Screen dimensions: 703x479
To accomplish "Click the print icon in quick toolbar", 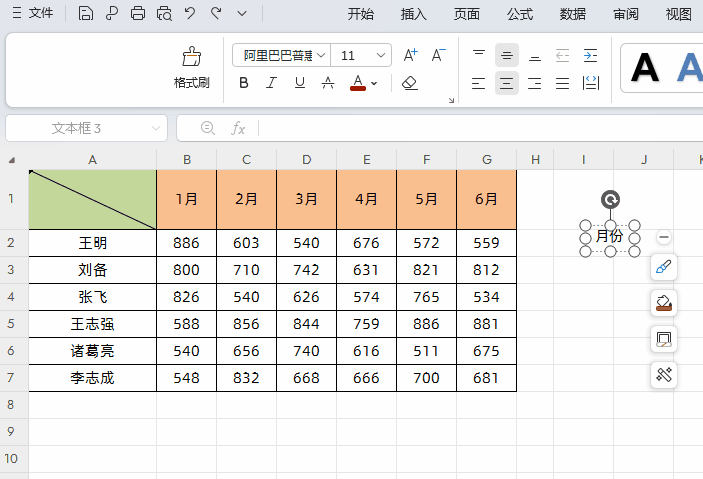I will click(x=138, y=14).
